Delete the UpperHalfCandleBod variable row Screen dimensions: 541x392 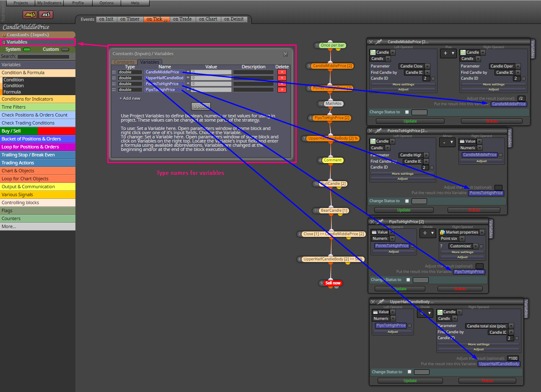tap(282, 78)
